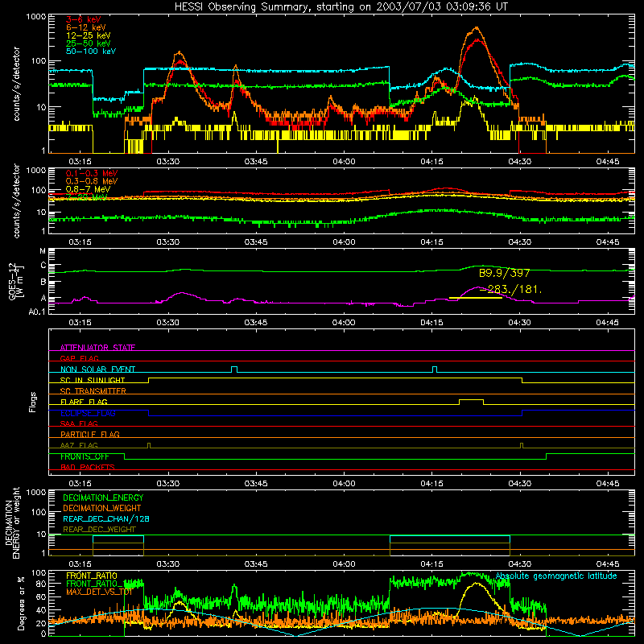Click the 0.1-0.3 MeV legend label

92,173
